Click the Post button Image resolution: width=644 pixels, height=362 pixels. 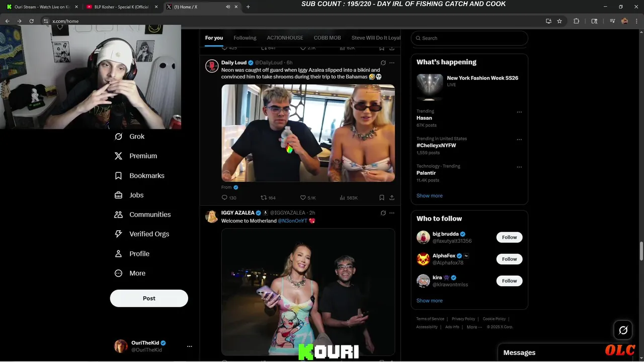coord(149,298)
